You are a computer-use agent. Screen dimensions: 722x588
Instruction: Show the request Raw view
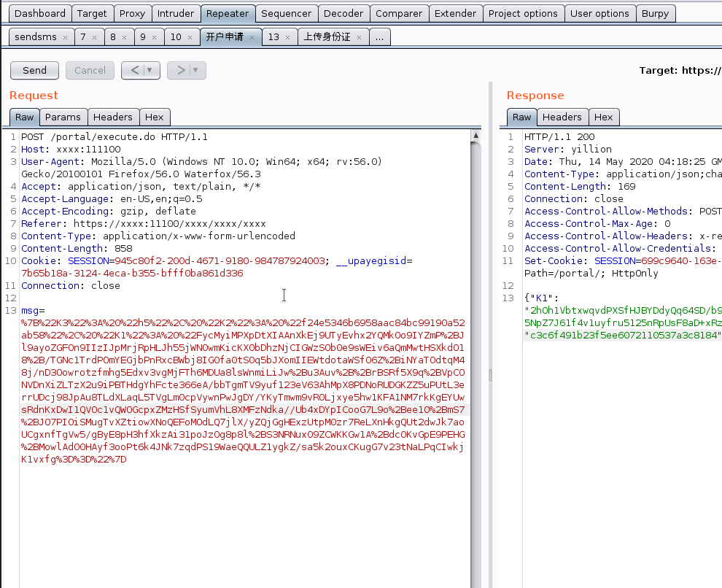point(24,117)
